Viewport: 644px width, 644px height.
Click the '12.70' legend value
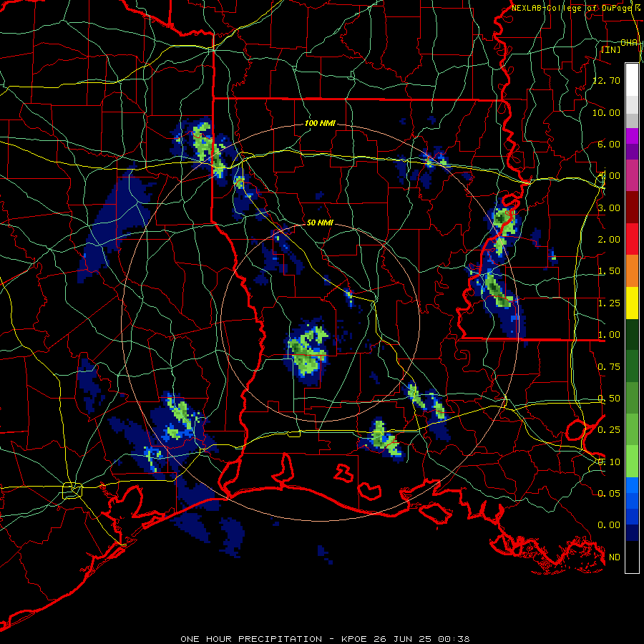click(x=606, y=80)
